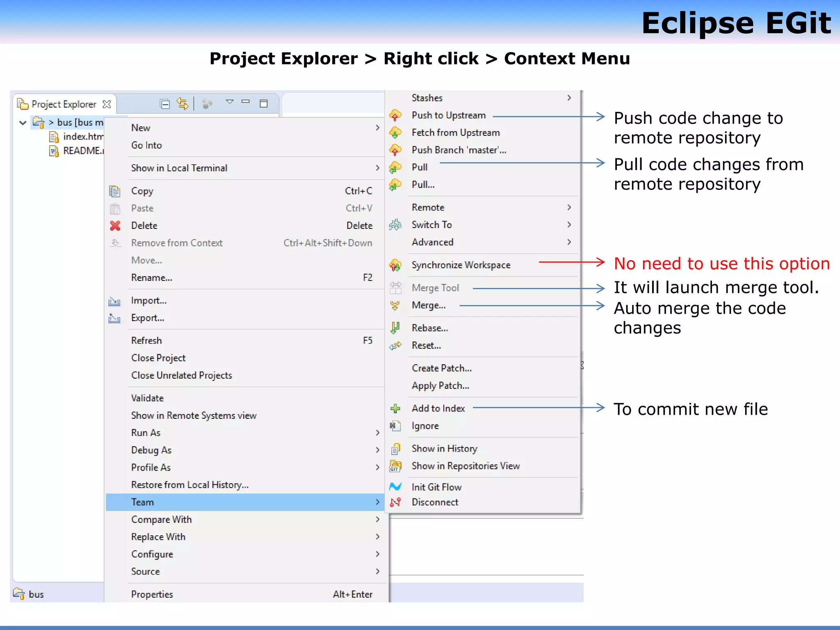840x630 pixels.
Task: Click Pull in the Team submenu
Action: 419,167
